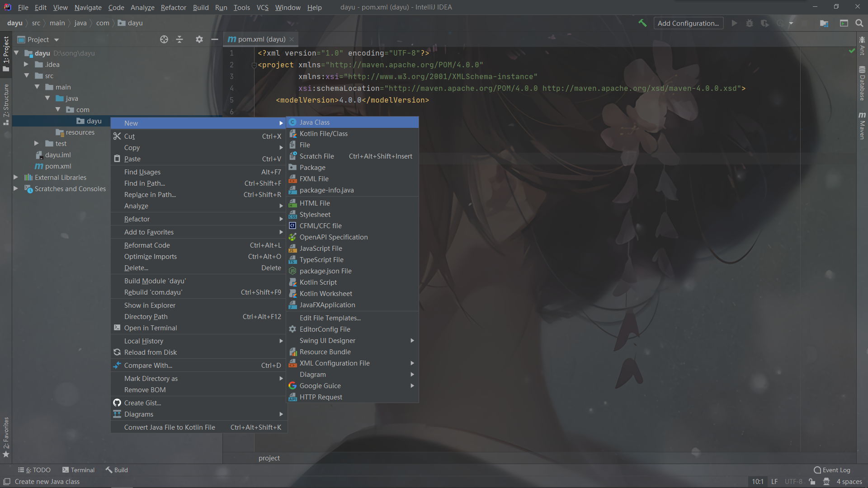Click Add Configuration button
868x488 pixels.
[688, 23]
